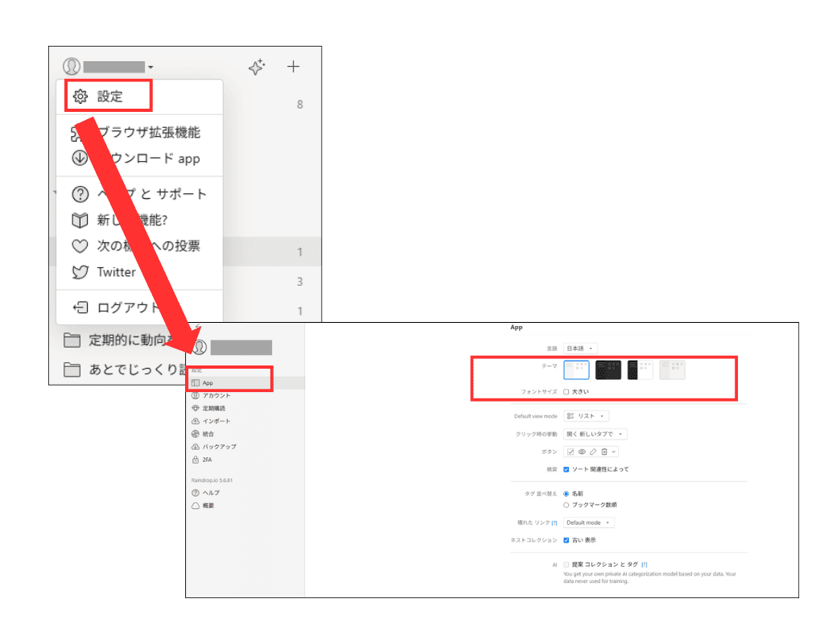Open ヘルプ link below Raindrop.io version
This screenshot has width=824, height=644.
pos(210,492)
